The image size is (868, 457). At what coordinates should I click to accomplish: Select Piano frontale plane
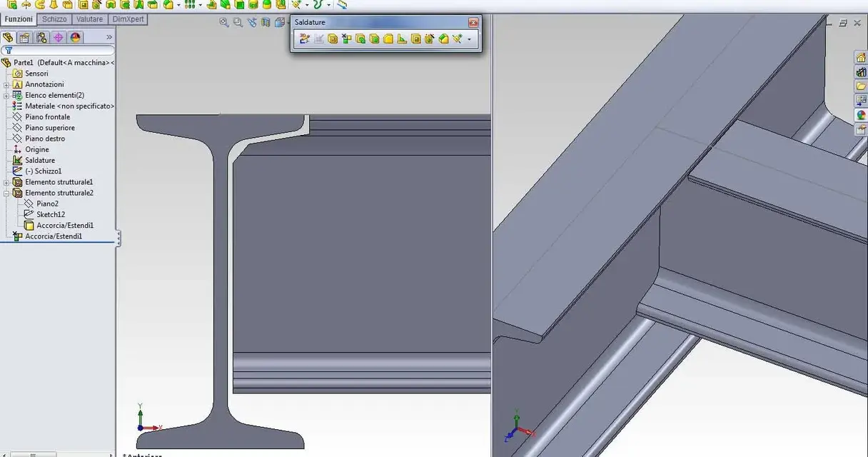pyautogui.click(x=47, y=117)
